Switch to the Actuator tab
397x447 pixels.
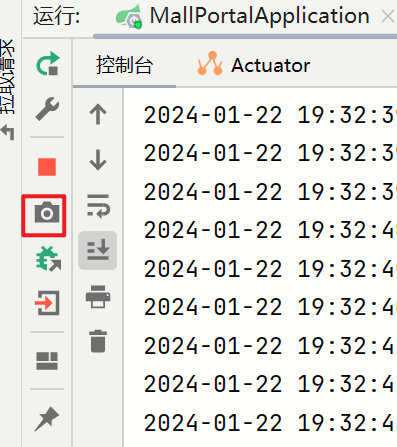(x=254, y=64)
